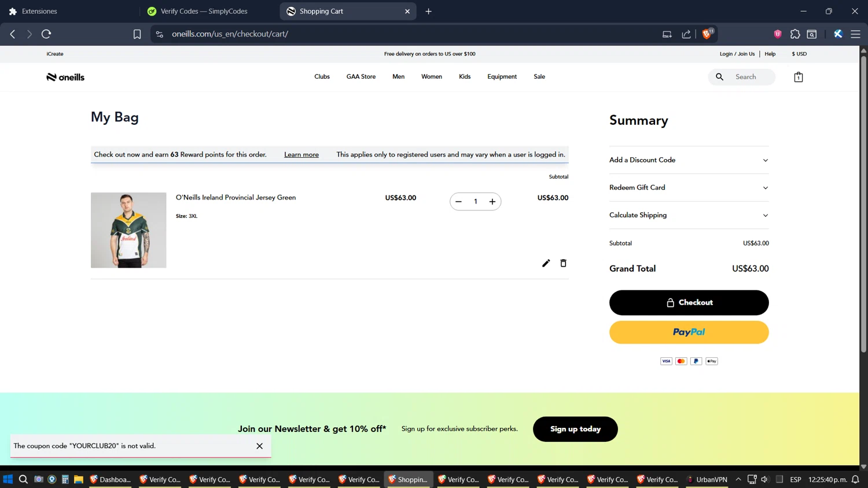Open the browser hamburger menu
Viewport: 868px width, 488px height.
click(x=855, y=34)
